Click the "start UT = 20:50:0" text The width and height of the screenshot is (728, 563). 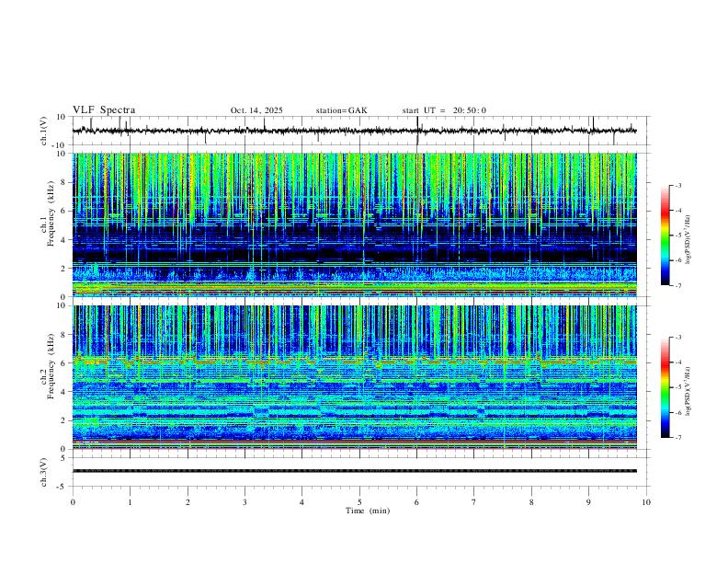(444, 110)
